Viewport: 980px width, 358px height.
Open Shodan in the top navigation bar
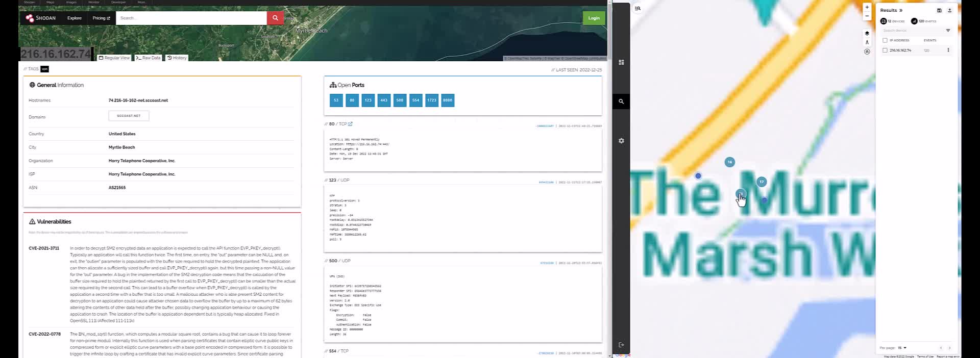(x=30, y=2)
